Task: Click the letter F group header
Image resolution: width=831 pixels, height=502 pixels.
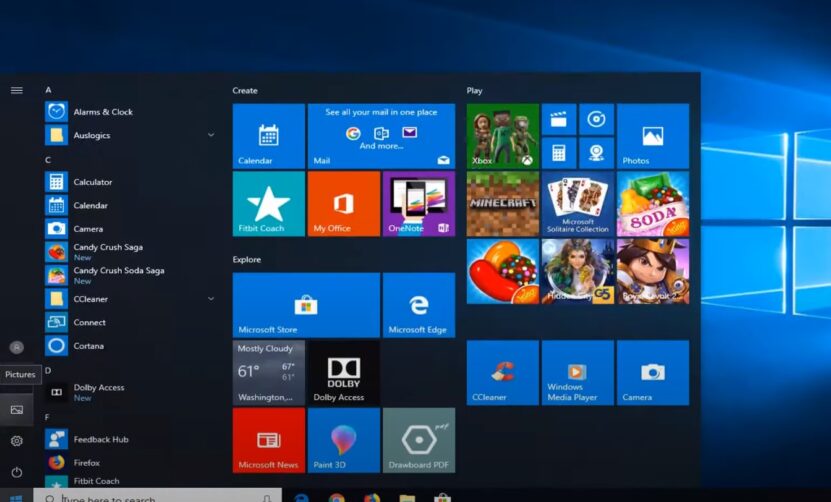Action: pyautogui.click(x=48, y=417)
